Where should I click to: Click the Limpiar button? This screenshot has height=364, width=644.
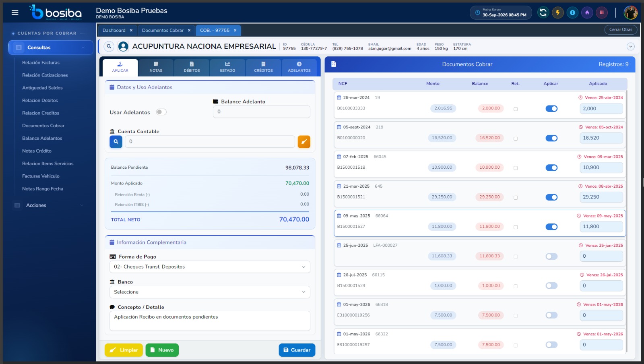click(124, 350)
